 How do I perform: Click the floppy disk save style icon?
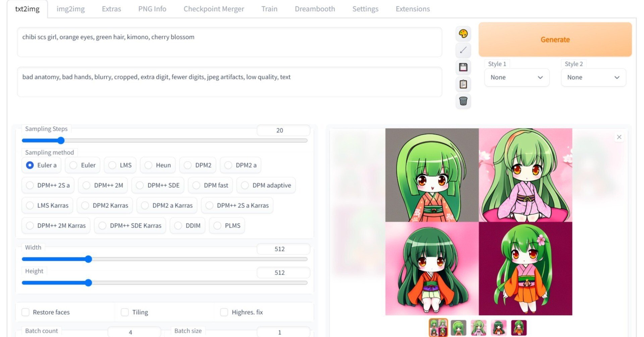point(463,67)
